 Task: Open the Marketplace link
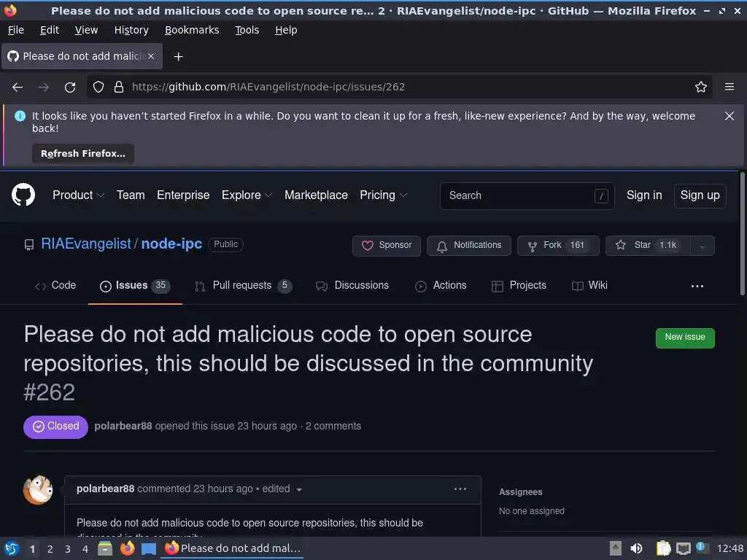click(x=316, y=195)
